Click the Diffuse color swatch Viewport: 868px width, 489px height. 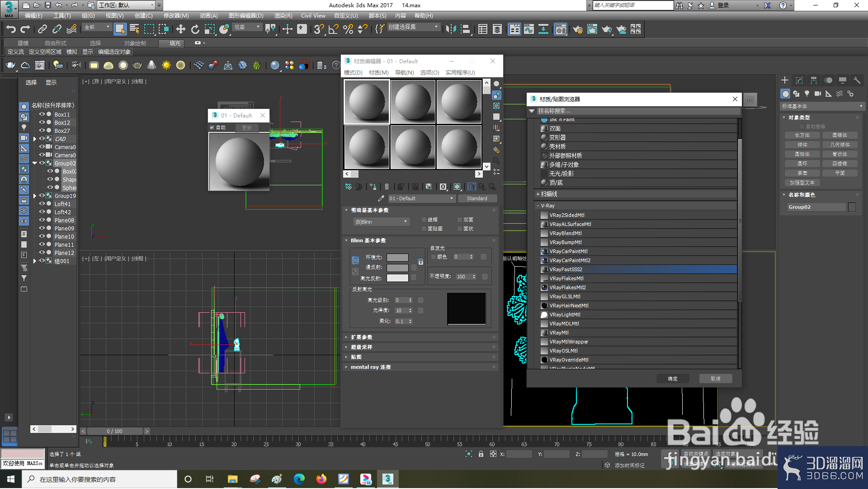tap(397, 268)
